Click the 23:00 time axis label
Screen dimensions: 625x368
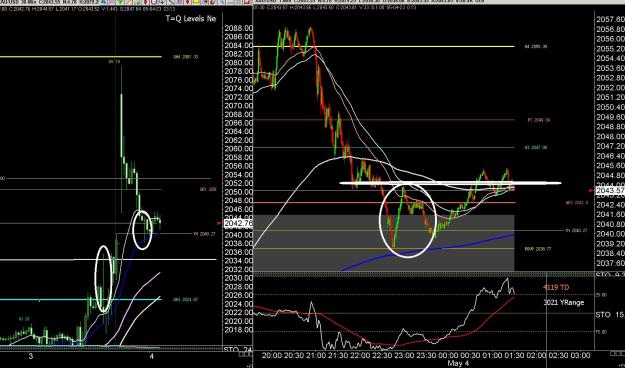403,355
